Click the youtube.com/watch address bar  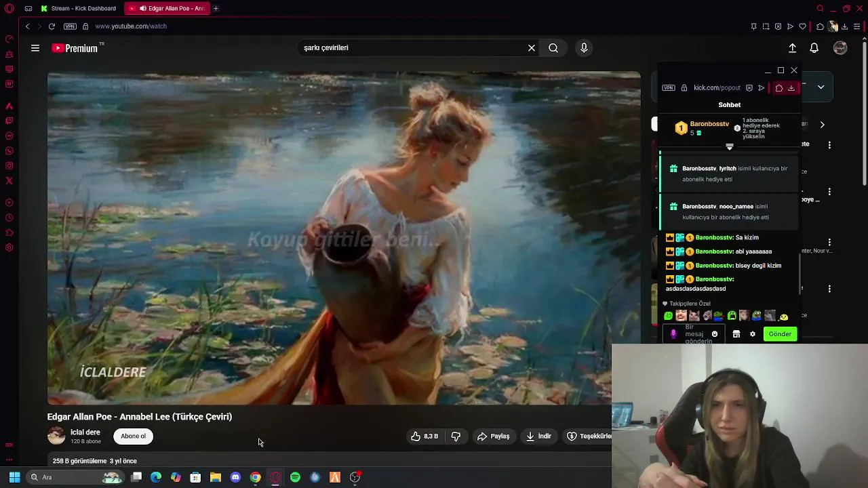click(x=131, y=26)
